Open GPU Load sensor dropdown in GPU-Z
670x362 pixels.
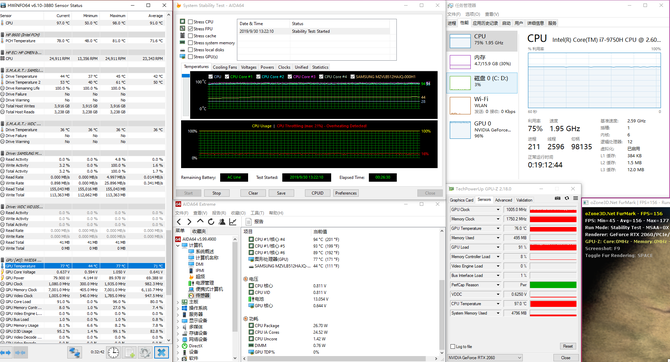pos(498,247)
